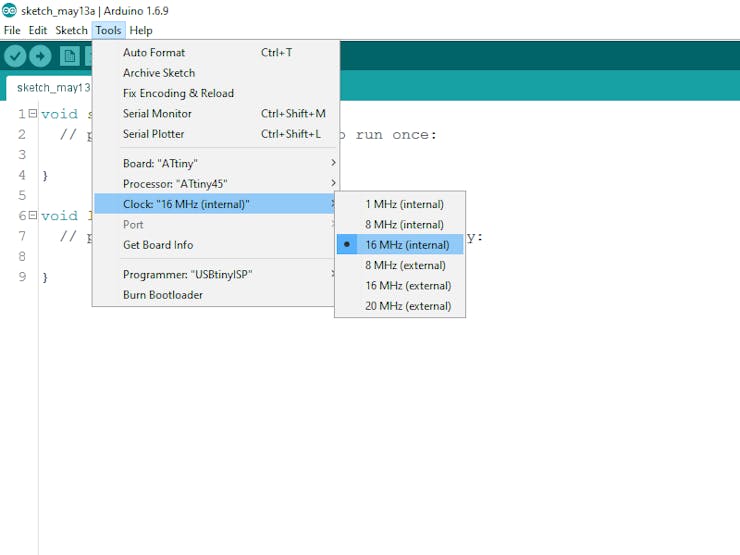Open the Help menu
The width and height of the screenshot is (740, 555).
141,30
